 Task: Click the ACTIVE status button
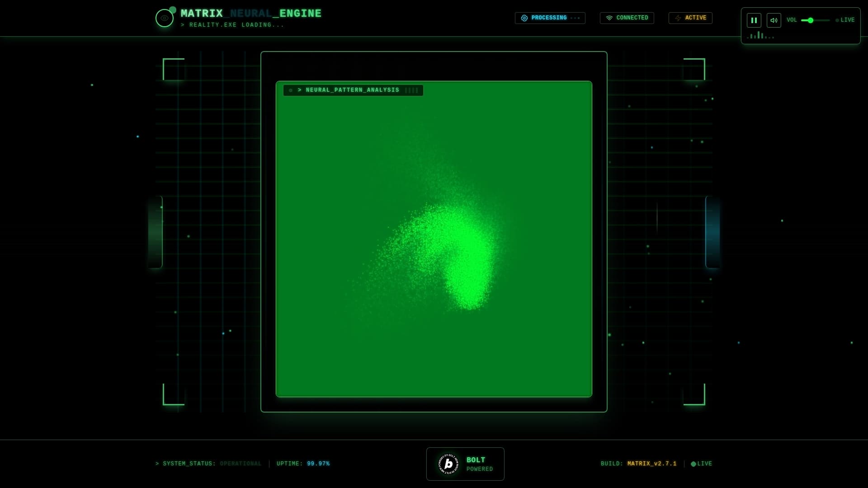[690, 18]
